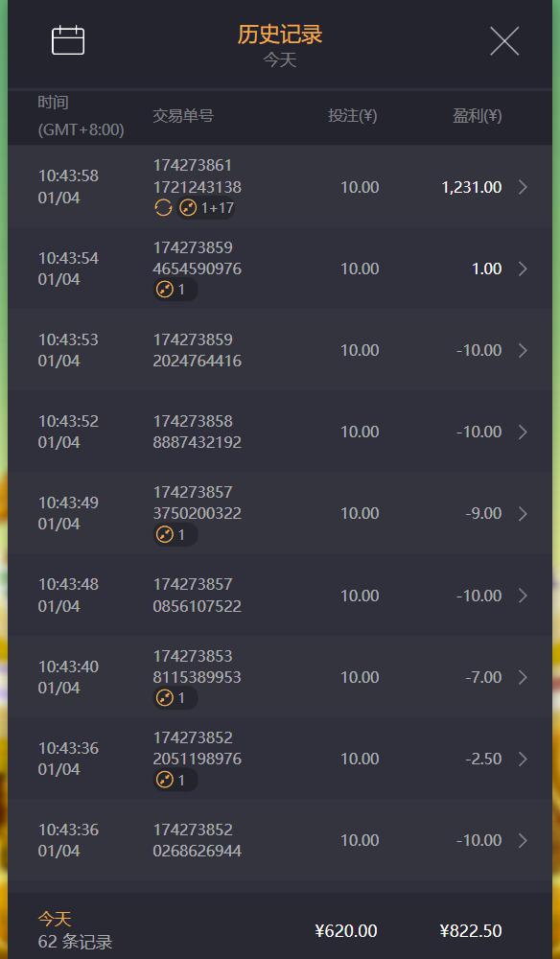The image size is (560, 959).
Task: Open chevron for the 10:43:52 record
Action: 523,432
